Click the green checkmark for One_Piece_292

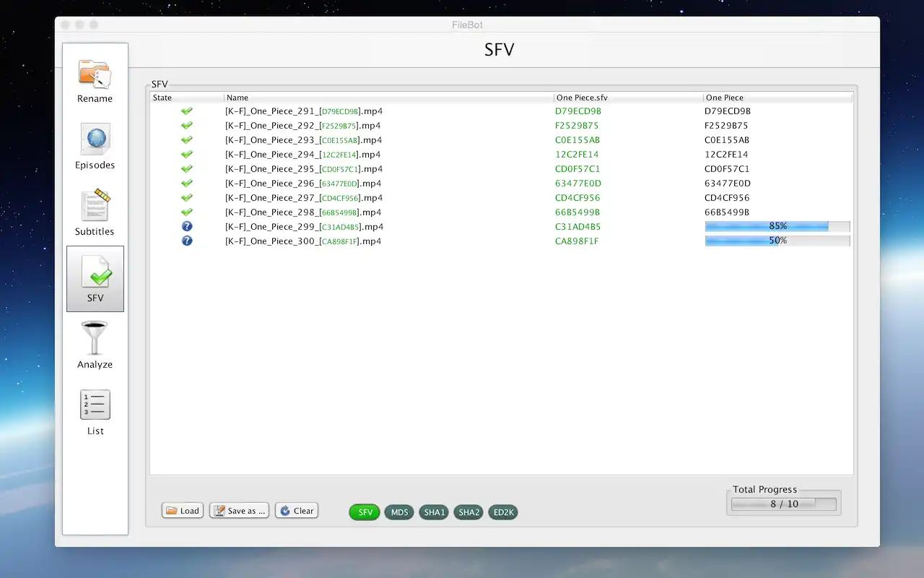point(187,126)
